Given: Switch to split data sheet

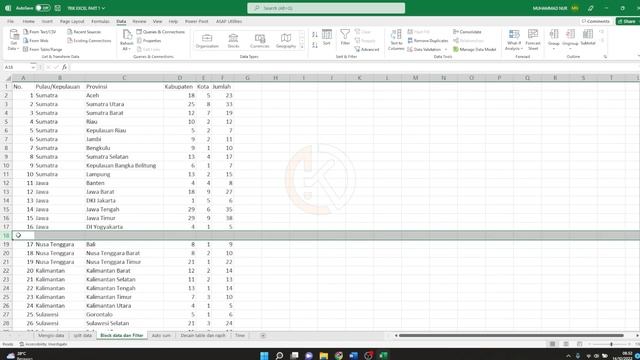Looking at the screenshot, I should click(82, 336).
